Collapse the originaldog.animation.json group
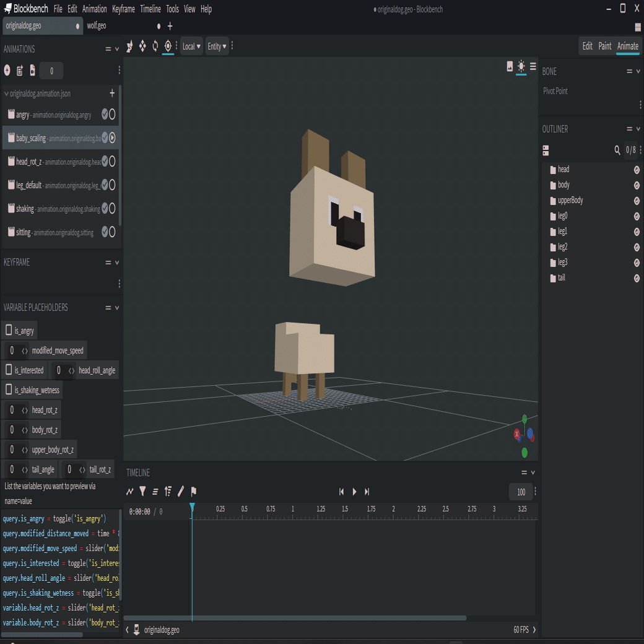This screenshot has width=644, height=644. click(6, 94)
